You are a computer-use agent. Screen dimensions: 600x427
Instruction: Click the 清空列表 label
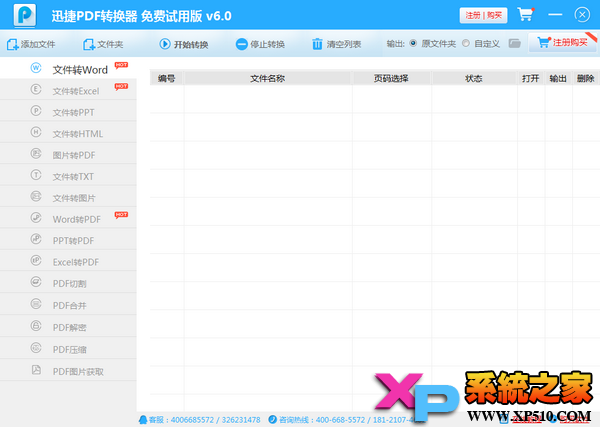[344, 44]
